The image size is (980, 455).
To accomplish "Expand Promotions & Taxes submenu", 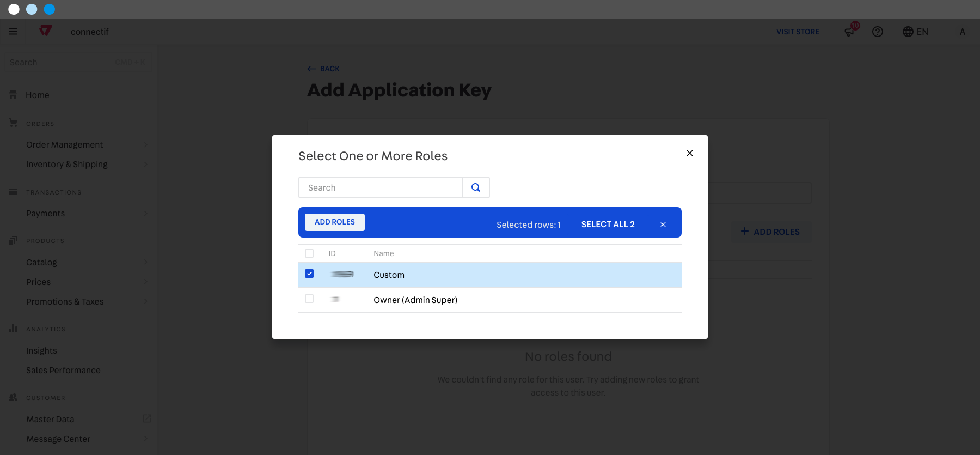I will [146, 301].
